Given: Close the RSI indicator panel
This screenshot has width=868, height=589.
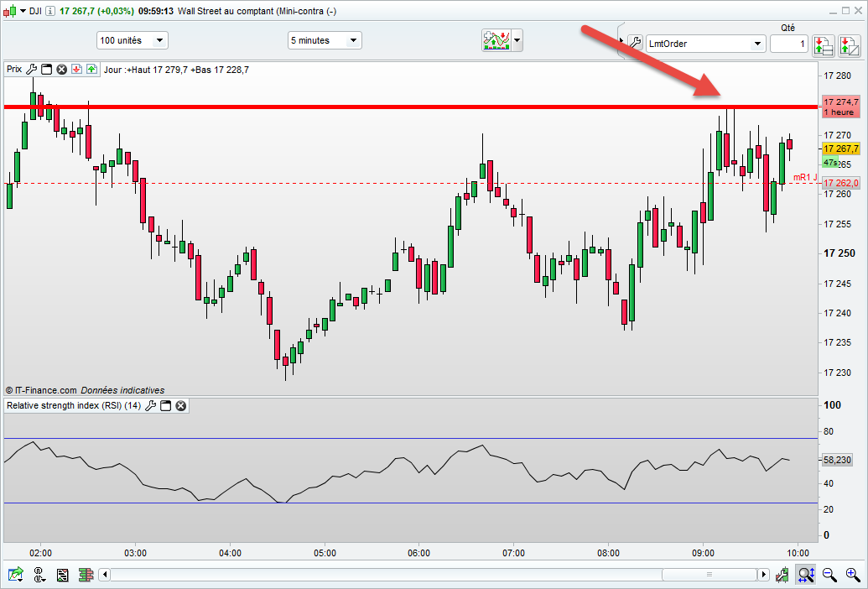Looking at the screenshot, I should point(180,406).
